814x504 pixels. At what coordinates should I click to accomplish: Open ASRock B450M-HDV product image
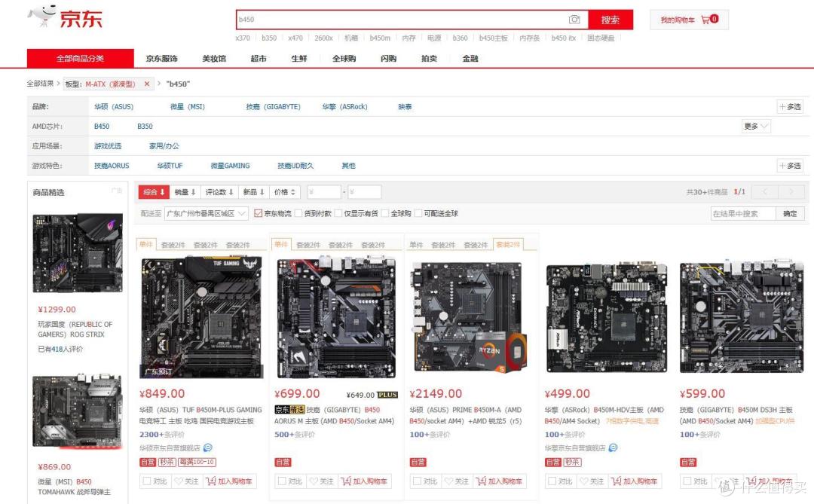point(607,317)
